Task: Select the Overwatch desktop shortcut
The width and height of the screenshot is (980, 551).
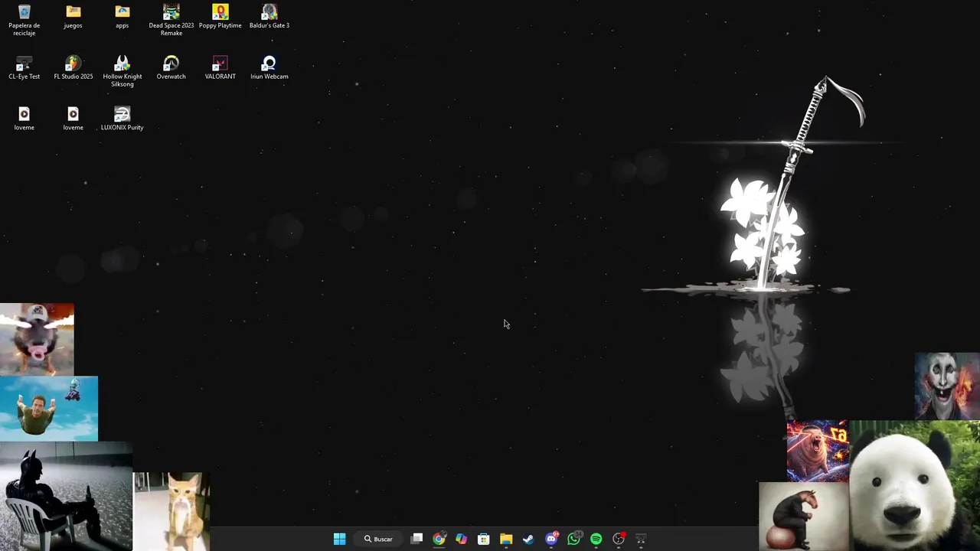Action: click(x=171, y=68)
